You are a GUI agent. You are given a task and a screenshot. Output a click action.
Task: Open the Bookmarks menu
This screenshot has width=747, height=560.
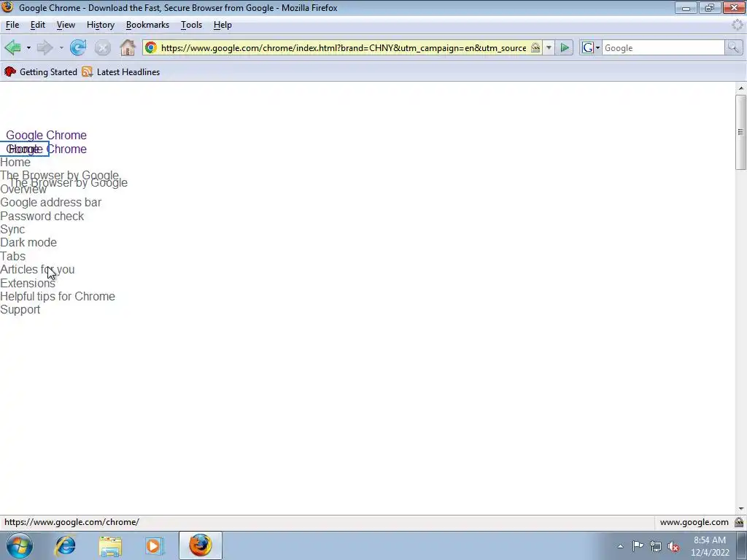(x=147, y=25)
